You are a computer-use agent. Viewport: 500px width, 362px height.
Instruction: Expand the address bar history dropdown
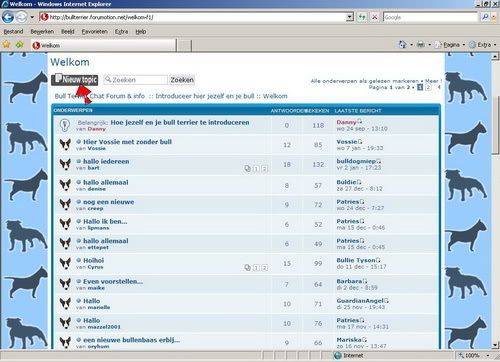pyautogui.click(x=349, y=17)
